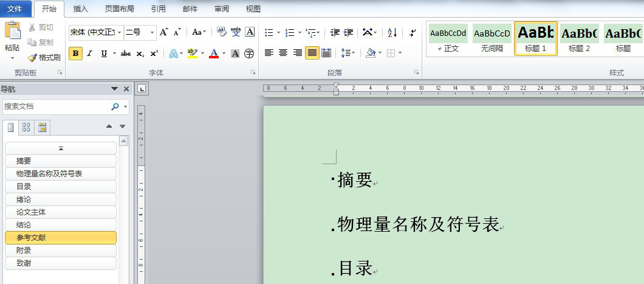The width and height of the screenshot is (644, 284).
Task: Toggle justified text alignment
Action: coord(312,53)
